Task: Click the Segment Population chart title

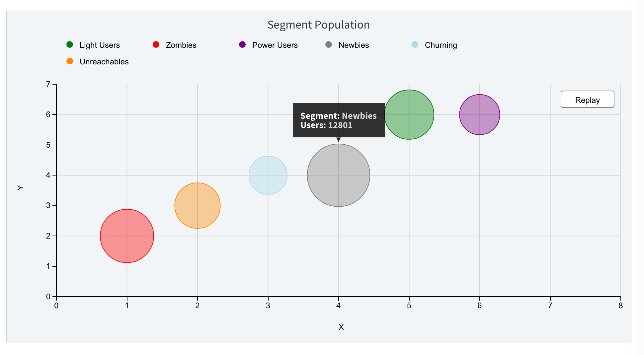Action: pyautogui.click(x=318, y=25)
